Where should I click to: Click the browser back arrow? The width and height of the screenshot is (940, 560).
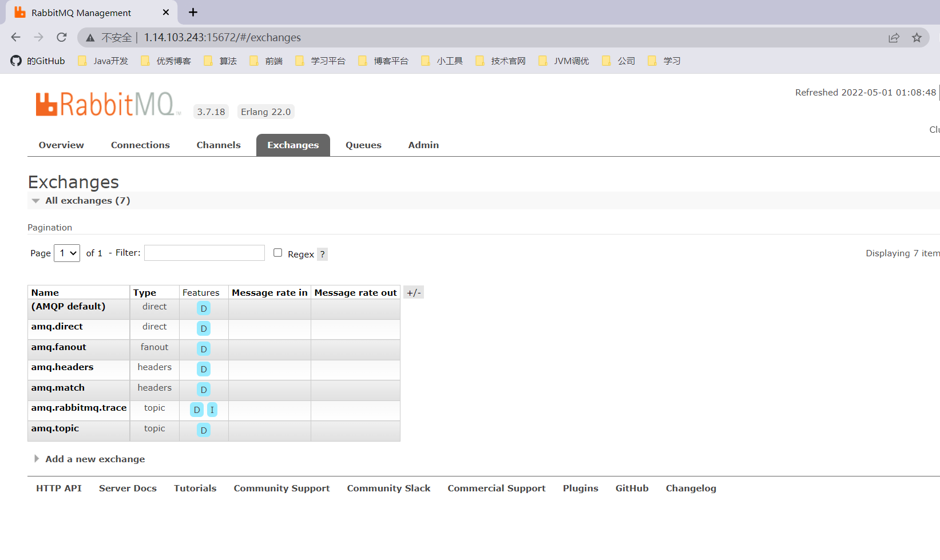pos(15,37)
